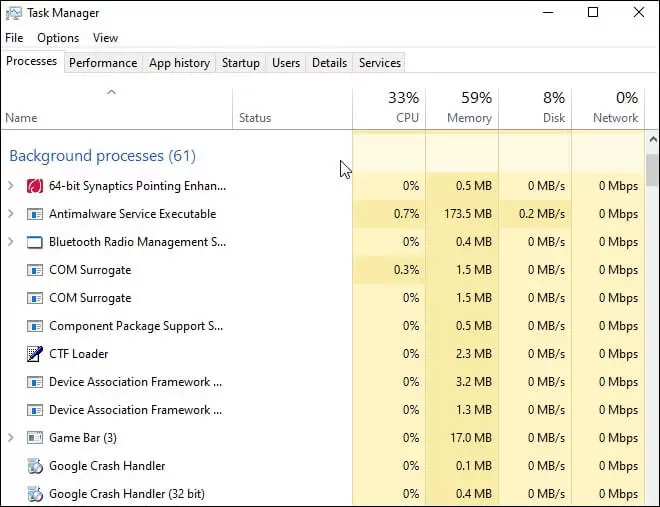Image resolution: width=660 pixels, height=507 pixels.
Task: Switch to the Performance tab
Action: click(103, 63)
